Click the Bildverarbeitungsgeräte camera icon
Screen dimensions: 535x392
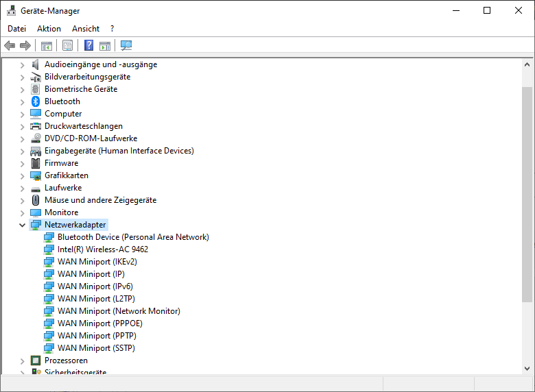pos(36,77)
